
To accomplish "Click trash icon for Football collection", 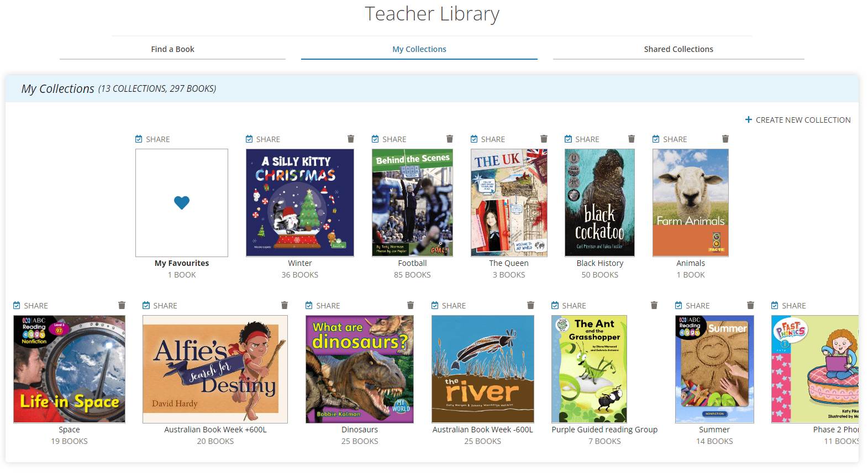I will pyautogui.click(x=449, y=139).
